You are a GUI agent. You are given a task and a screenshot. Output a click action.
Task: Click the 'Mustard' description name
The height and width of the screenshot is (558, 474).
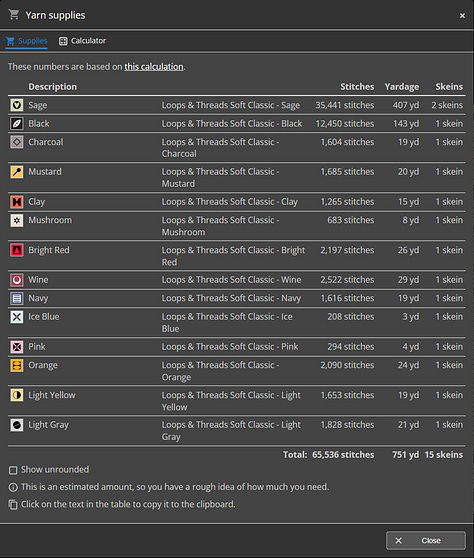point(45,172)
